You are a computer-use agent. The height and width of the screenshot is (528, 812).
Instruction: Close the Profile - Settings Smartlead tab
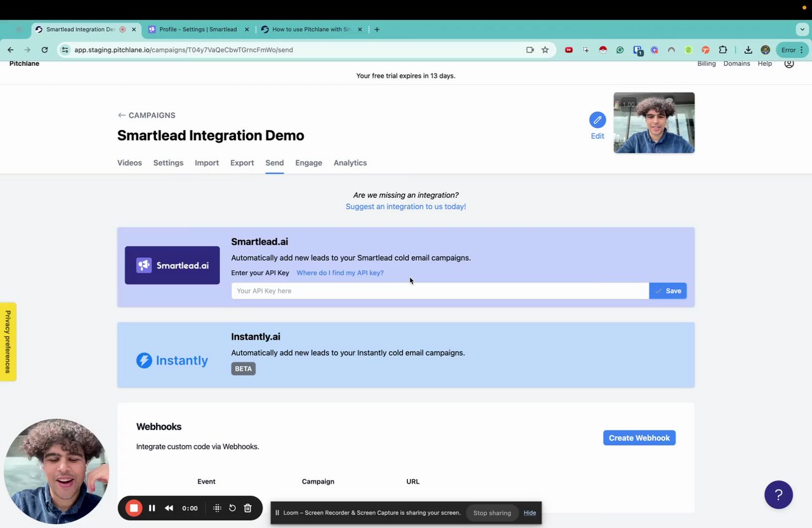[247, 29]
